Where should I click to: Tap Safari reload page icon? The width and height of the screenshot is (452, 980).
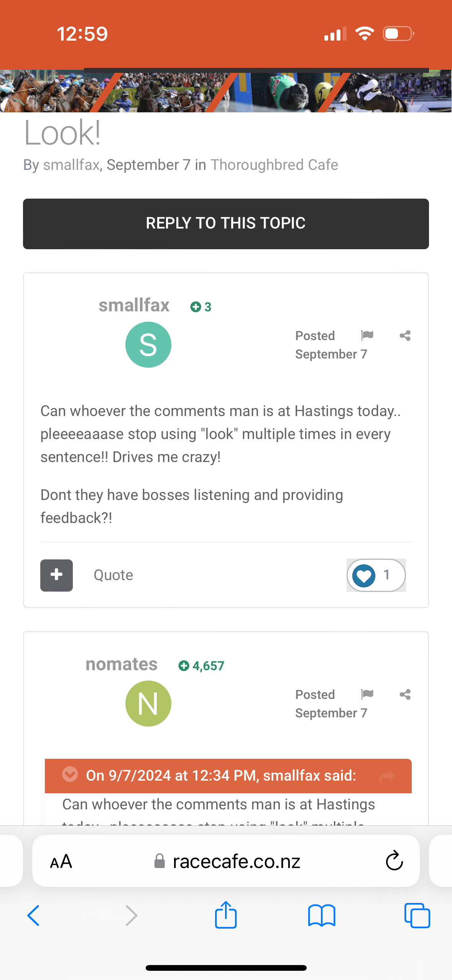[x=394, y=861]
